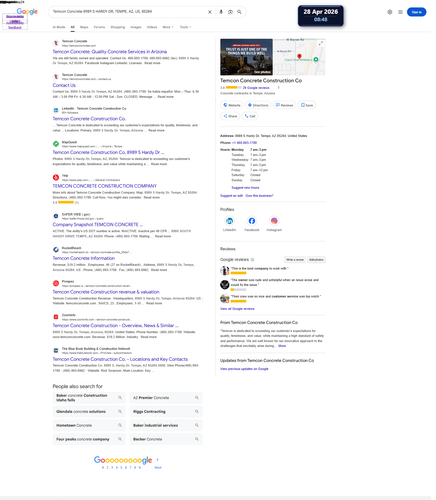Click 'Suggest new hours' link
Viewport: 436px width, 500px height.
pos(245,188)
